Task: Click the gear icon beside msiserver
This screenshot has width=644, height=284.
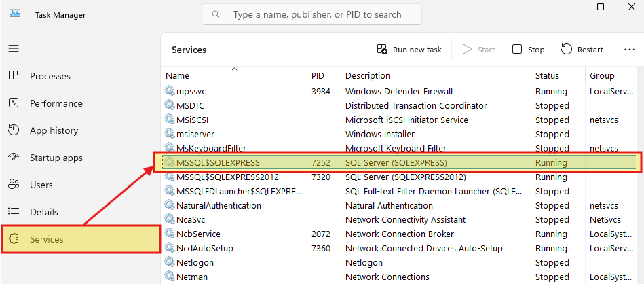Action: click(x=169, y=134)
